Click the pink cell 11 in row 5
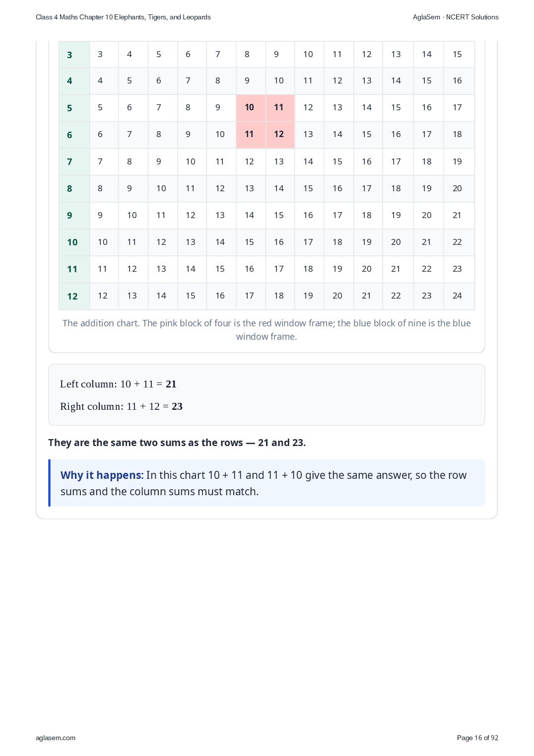This screenshot has height=756, width=534. coord(280,108)
